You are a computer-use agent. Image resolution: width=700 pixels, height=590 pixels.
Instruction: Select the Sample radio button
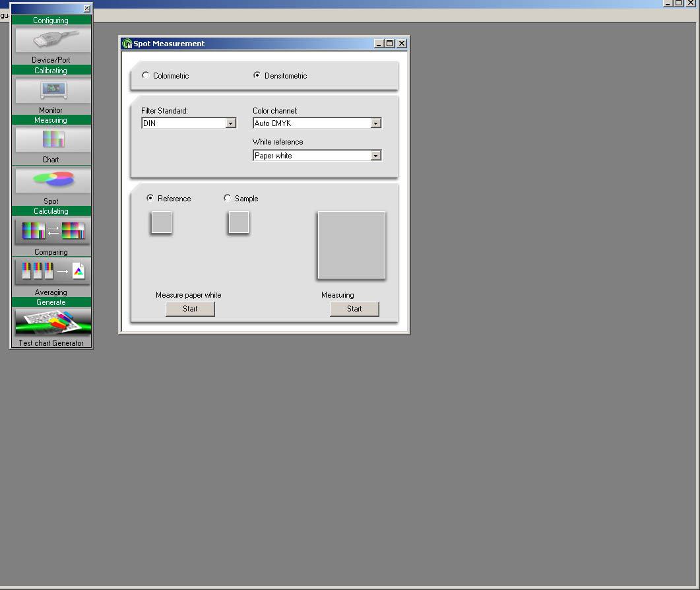click(x=227, y=198)
